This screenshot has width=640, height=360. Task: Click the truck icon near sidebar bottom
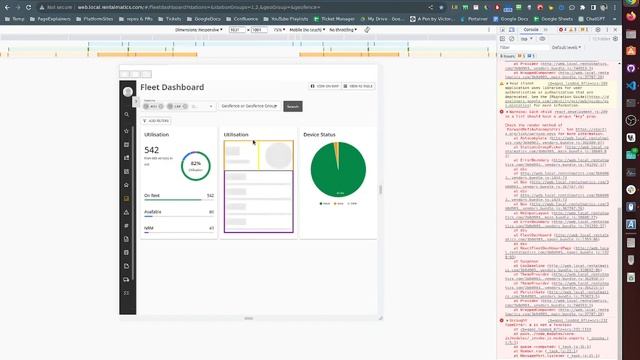click(127, 280)
